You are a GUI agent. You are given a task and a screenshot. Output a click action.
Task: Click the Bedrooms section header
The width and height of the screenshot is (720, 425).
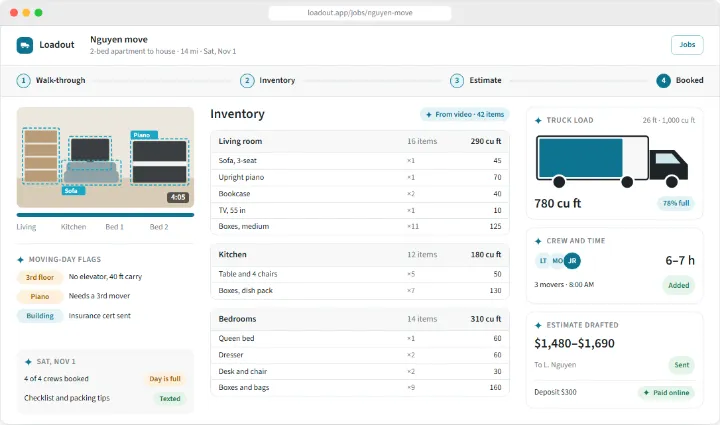(x=360, y=319)
